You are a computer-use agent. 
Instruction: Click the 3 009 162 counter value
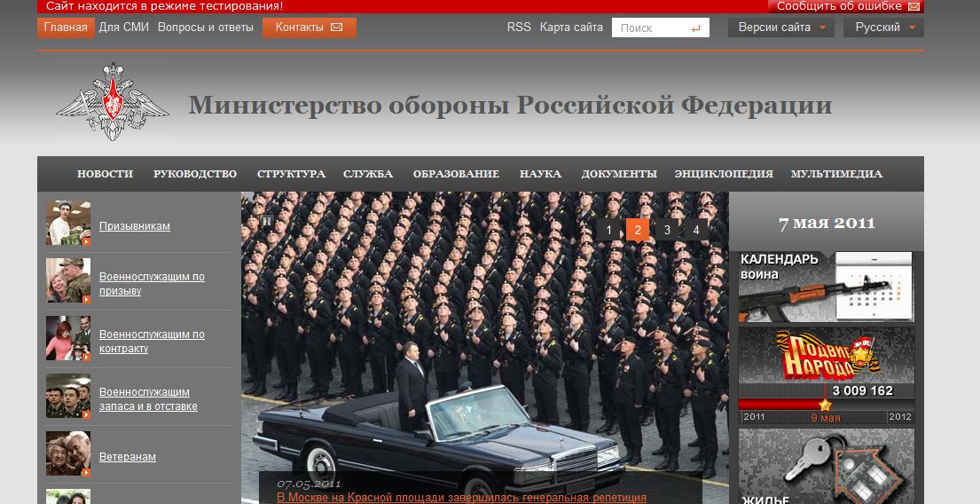863,390
